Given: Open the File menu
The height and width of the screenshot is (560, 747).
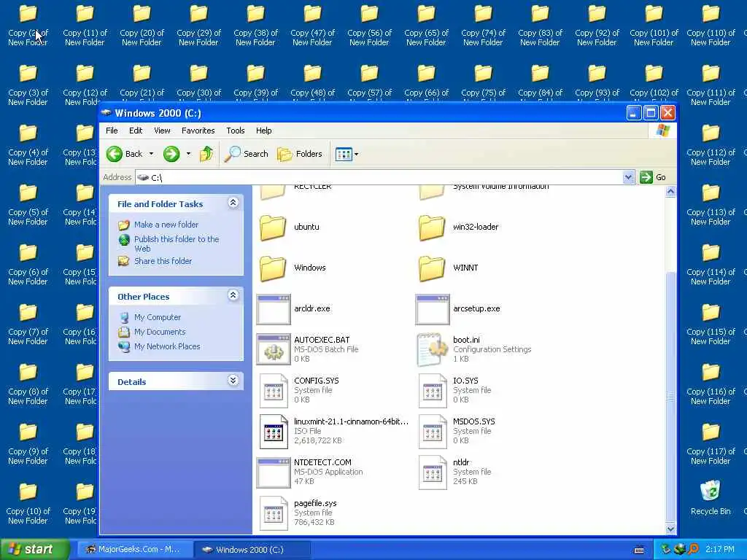Looking at the screenshot, I should pos(112,131).
